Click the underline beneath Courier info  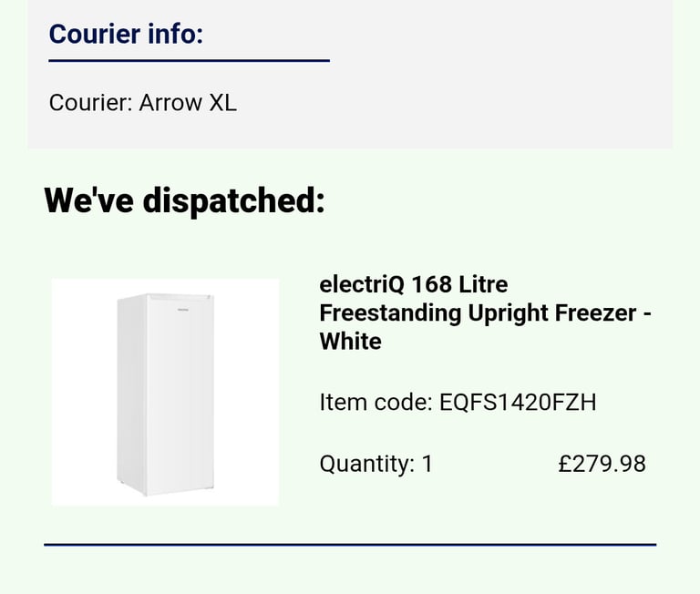190,60
